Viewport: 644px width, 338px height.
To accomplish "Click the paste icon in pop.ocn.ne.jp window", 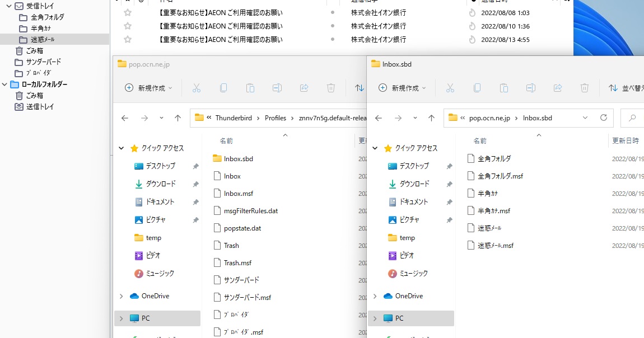I will pyautogui.click(x=250, y=88).
